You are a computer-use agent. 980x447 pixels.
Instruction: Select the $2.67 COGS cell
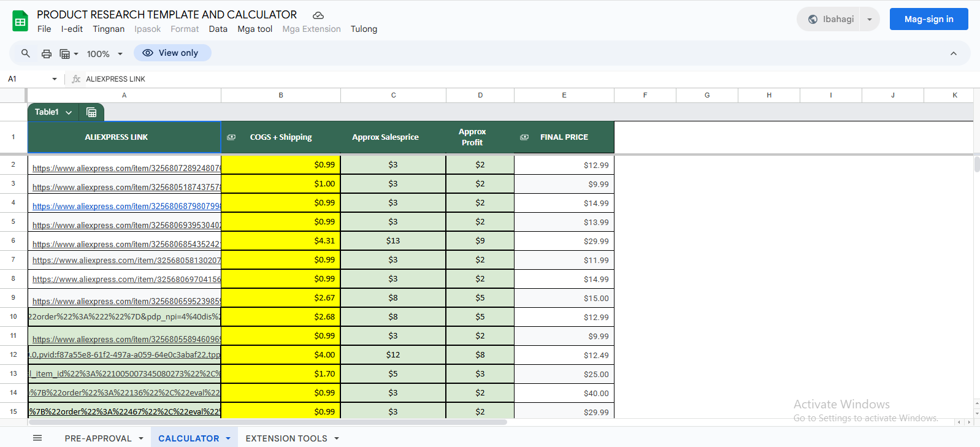(281, 298)
